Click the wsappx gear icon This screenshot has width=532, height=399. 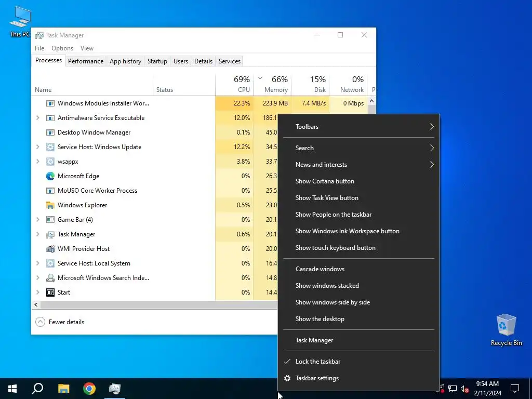[50, 162]
